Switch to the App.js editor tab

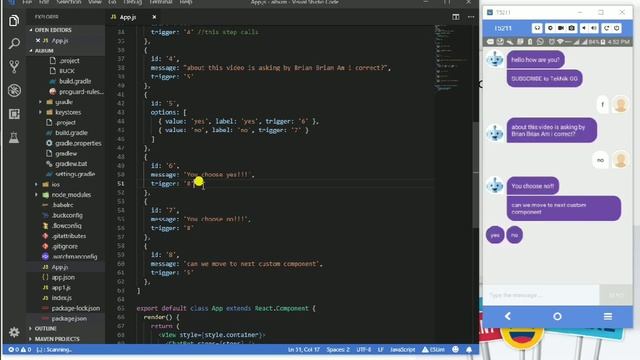click(128, 17)
